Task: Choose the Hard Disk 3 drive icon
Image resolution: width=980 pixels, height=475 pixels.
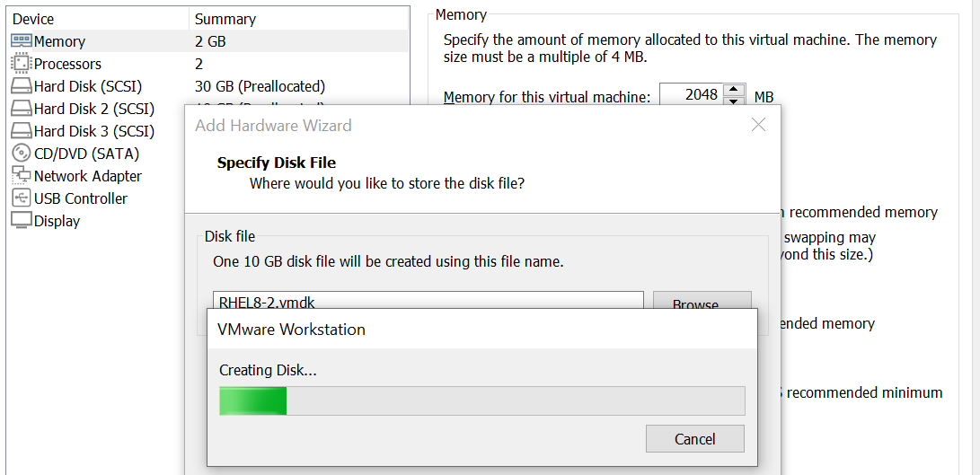Action: (22, 131)
